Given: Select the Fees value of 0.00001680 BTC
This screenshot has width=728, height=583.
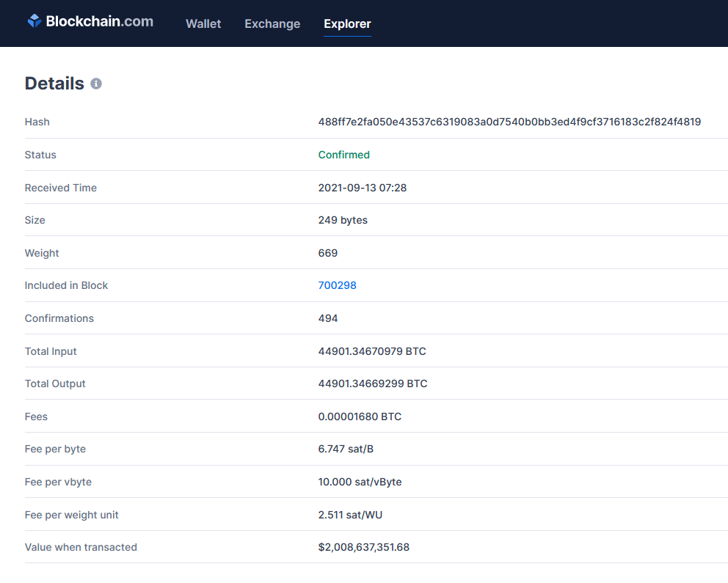Looking at the screenshot, I should pos(359,416).
